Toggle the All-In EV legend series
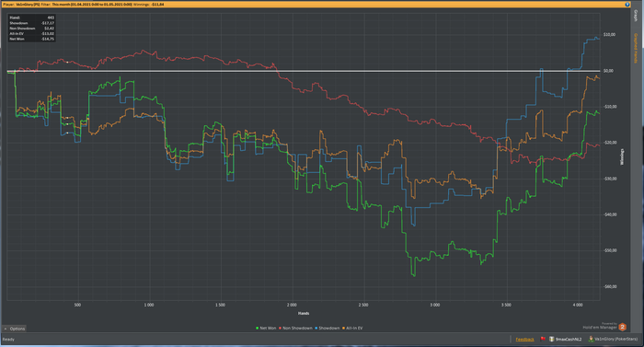Viewport: 644px width, 347px height. point(352,328)
